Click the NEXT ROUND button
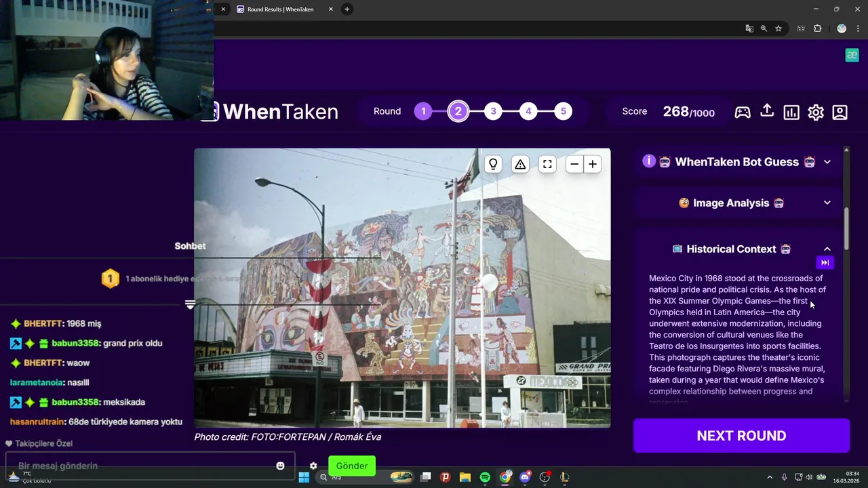The height and width of the screenshot is (488, 868). point(741,436)
